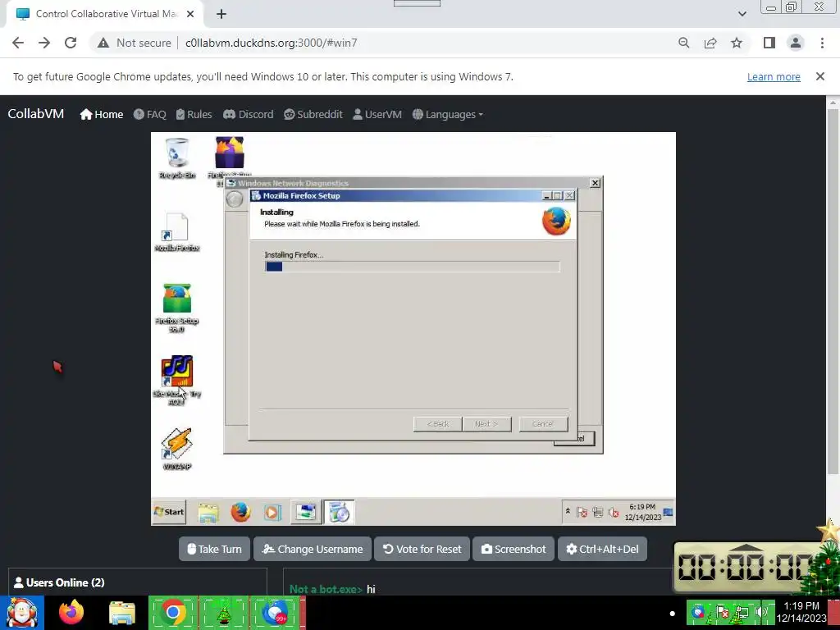Viewport: 840px width, 630px height.
Task: Select the music player shortcut above WINAMP
Action: [x=177, y=379]
